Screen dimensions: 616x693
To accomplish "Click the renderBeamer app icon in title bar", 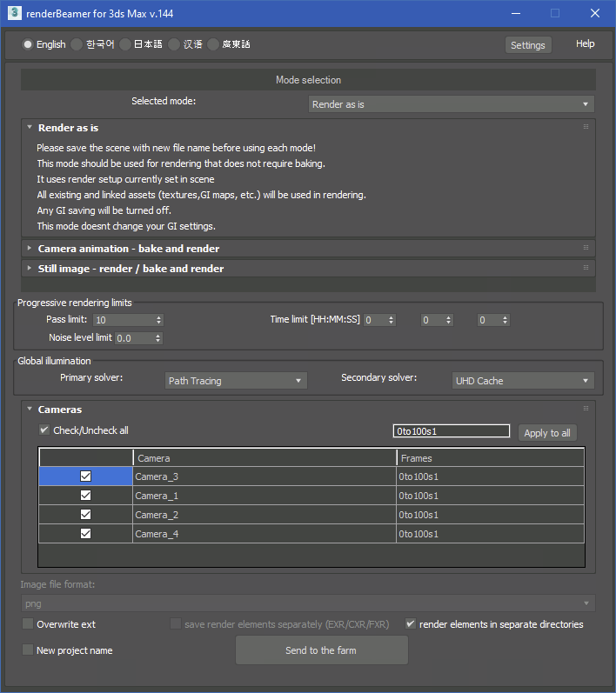I will [x=15, y=13].
